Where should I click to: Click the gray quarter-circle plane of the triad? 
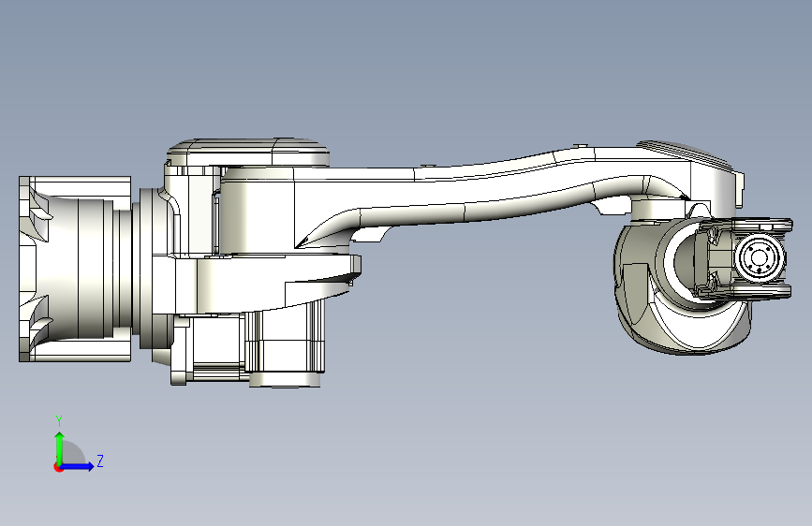72,453
